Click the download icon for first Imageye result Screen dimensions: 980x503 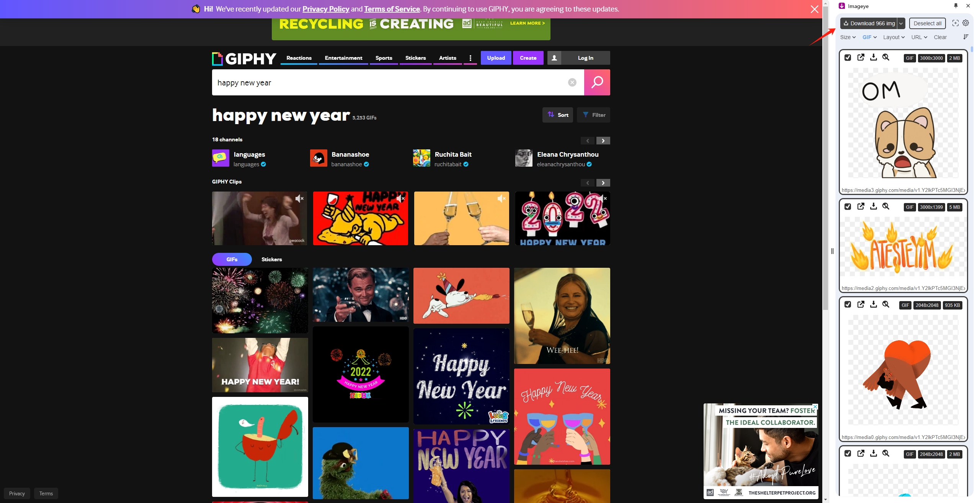(873, 57)
